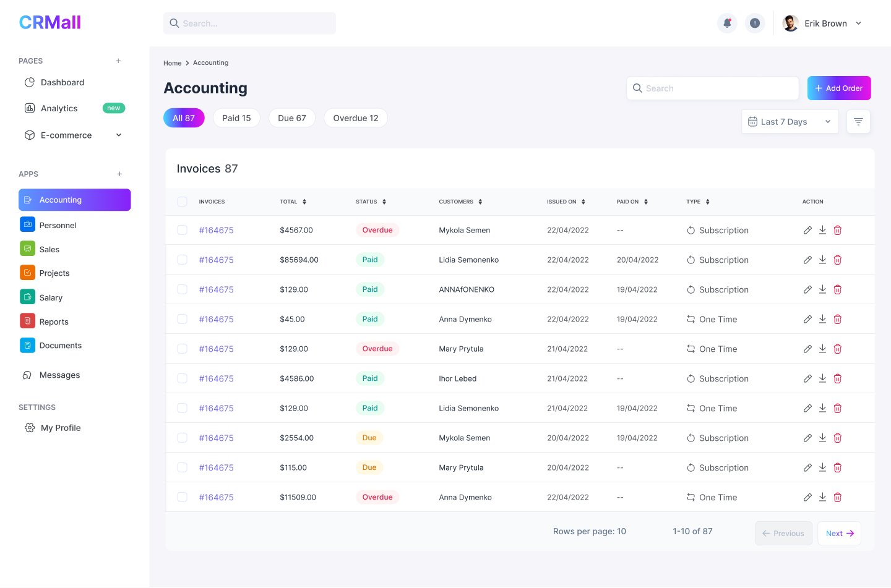Screen dimensions: 891x588
Task: Go to the Next page
Action: pos(839,534)
